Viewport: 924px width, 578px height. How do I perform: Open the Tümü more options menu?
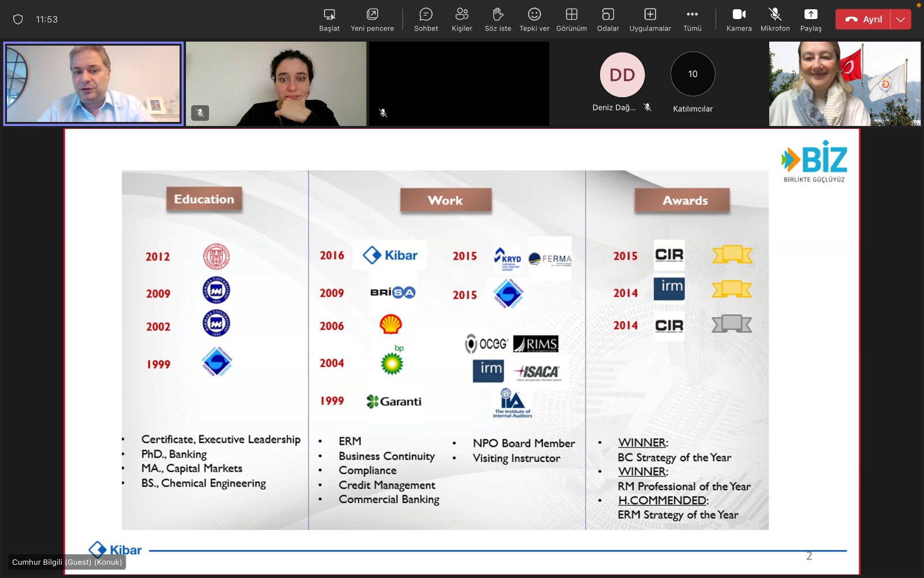[x=692, y=20]
